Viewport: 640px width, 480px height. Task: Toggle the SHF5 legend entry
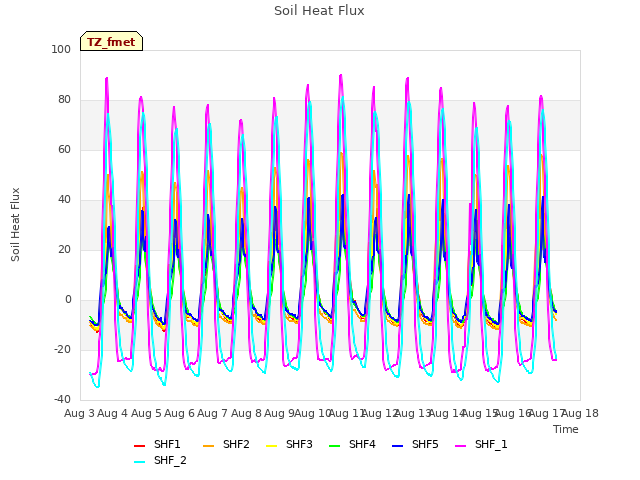(415, 444)
